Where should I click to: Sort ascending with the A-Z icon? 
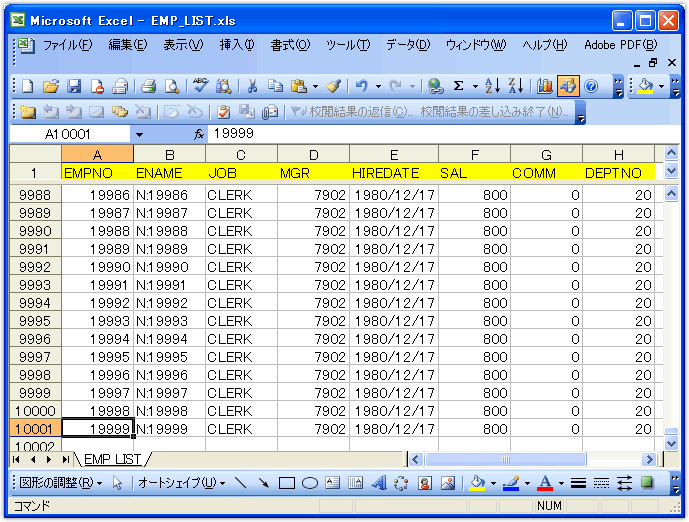point(492,87)
